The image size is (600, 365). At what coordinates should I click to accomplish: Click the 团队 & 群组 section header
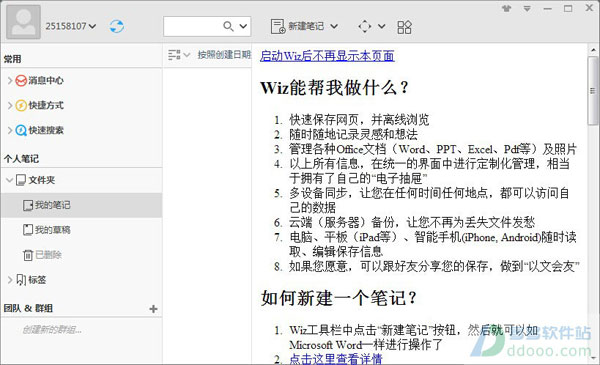pyautogui.click(x=28, y=308)
